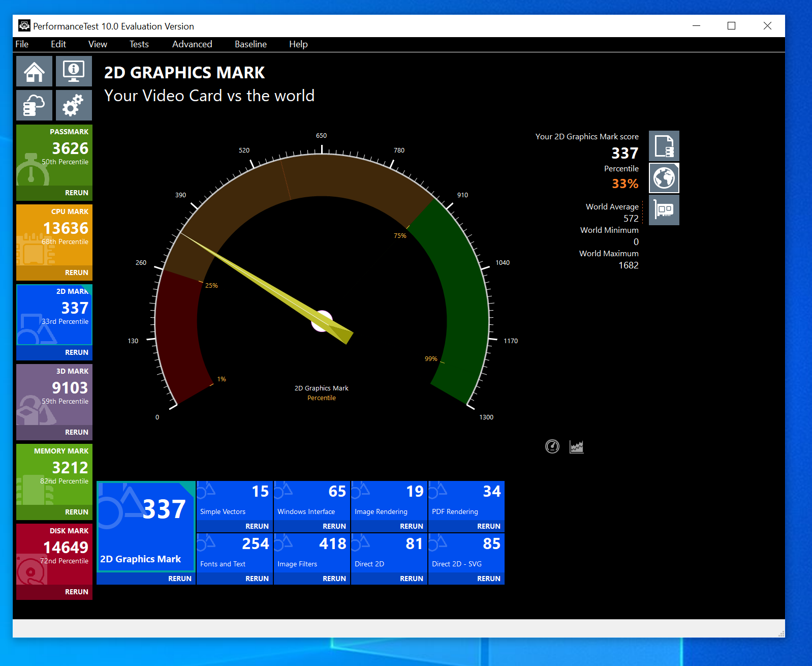Maximize the PerformanceTest window
Screen dimensions: 812x666
(731, 26)
